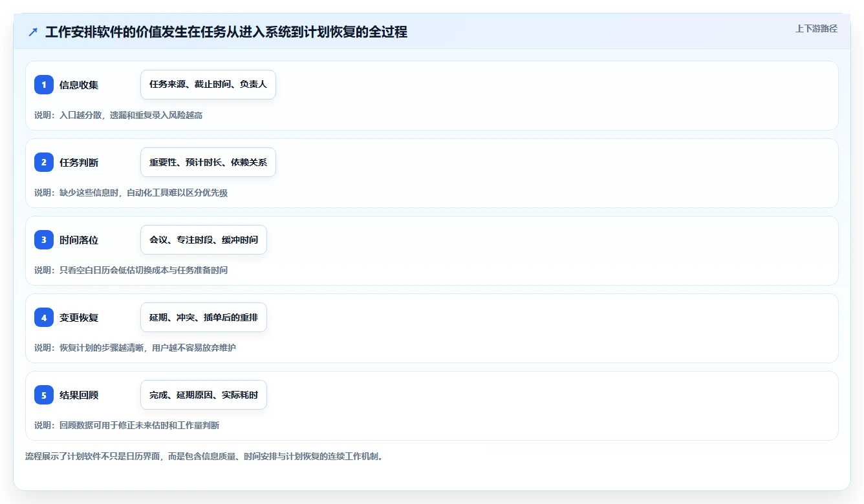Click the arrow icon beside the title
The height and width of the screenshot is (504, 864).
tap(33, 32)
